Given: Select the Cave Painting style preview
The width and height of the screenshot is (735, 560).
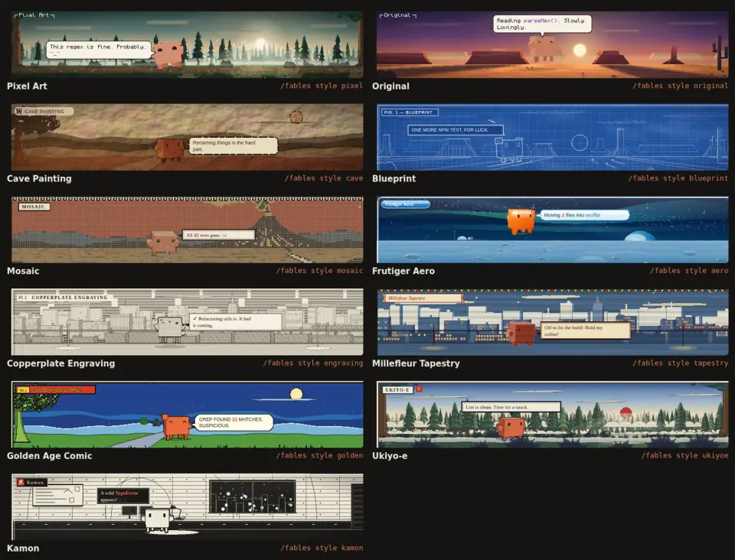Looking at the screenshot, I should (x=187, y=137).
